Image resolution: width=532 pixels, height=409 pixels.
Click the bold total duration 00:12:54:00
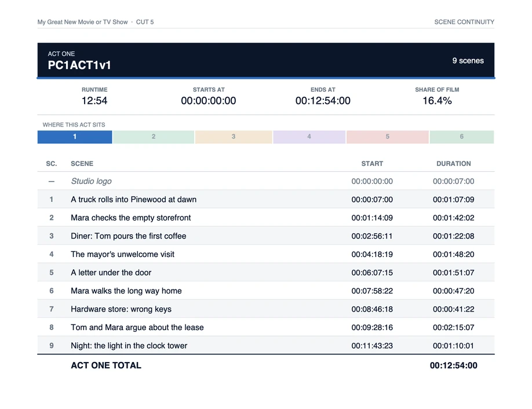[x=454, y=365]
